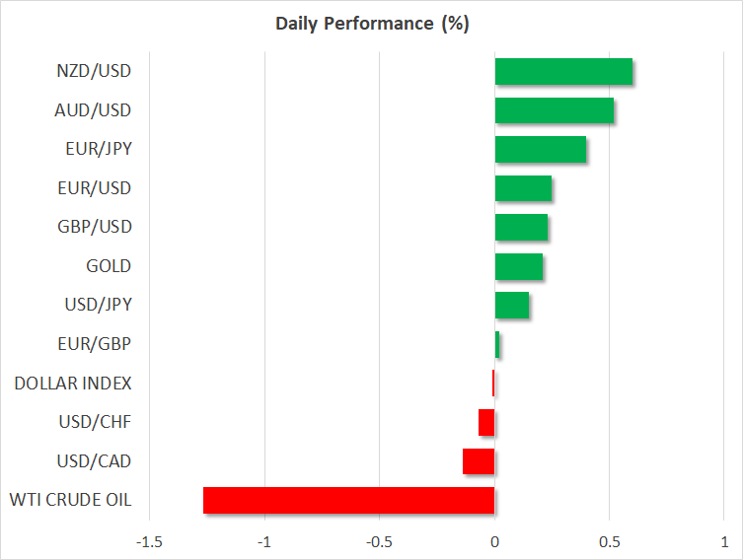Click the NZD/USD category label
743x560 pixels.
point(94,71)
